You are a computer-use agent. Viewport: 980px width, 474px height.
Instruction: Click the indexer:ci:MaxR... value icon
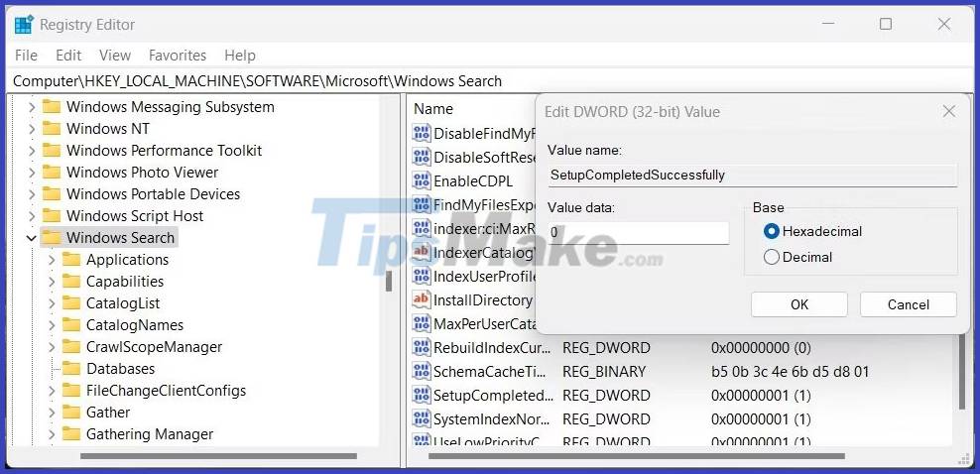pos(422,228)
